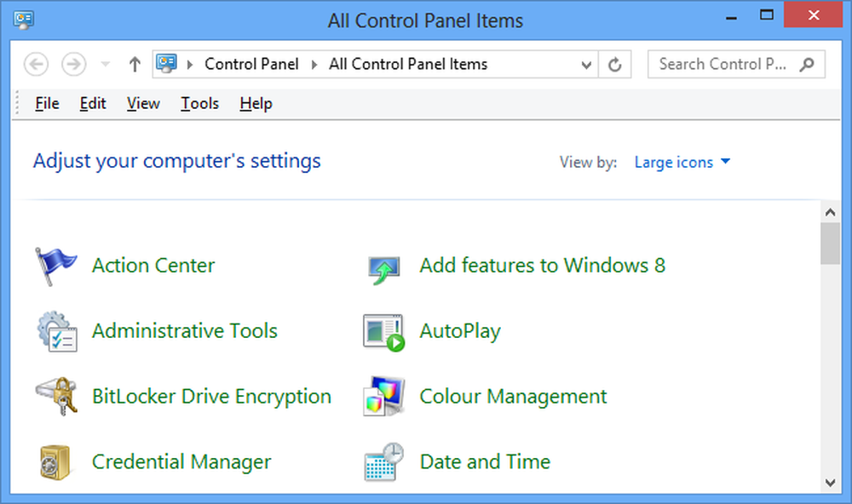Click the scrollbar up arrow
The height and width of the screenshot is (504, 852).
point(830,212)
